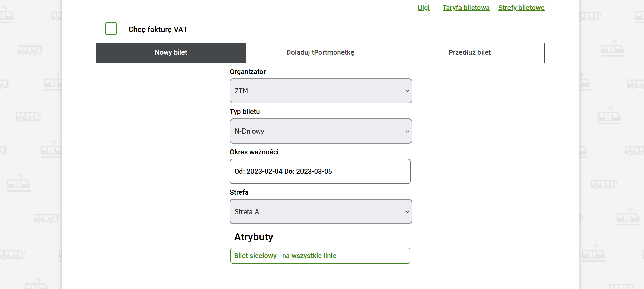
Task: Select the 'Nowy bilet' tab
Action: (x=171, y=53)
